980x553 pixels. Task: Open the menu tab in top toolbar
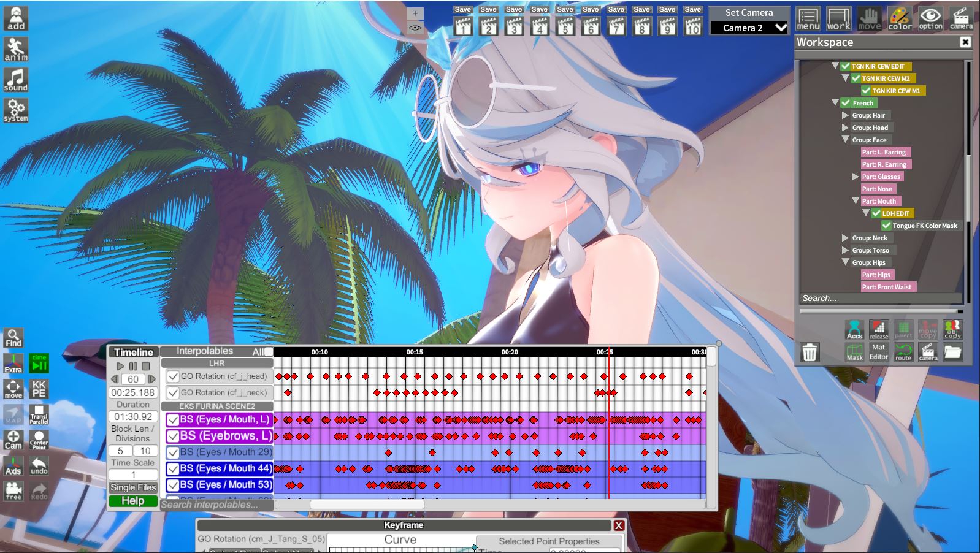coord(808,18)
